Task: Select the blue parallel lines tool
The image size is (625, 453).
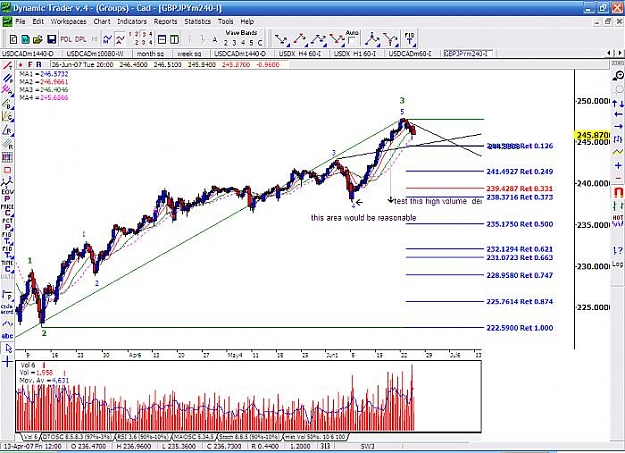Action: coord(7,78)
